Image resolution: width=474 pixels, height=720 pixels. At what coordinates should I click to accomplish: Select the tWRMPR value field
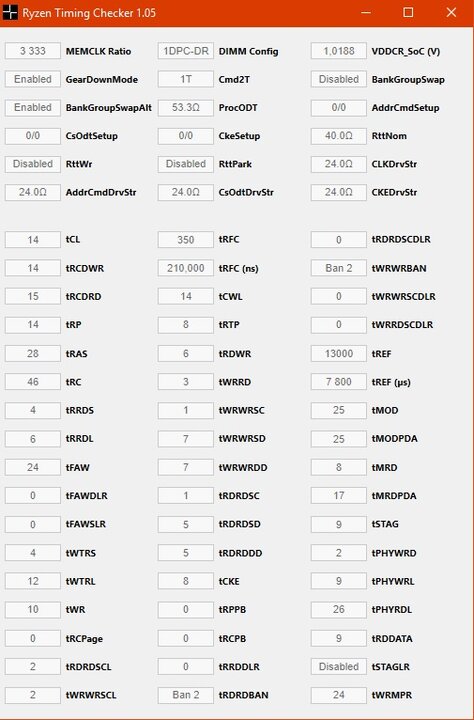point(339,695)
